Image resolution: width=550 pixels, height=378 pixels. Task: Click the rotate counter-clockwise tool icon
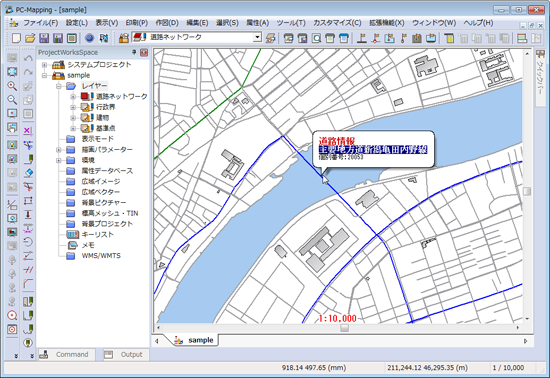point(28,242)
